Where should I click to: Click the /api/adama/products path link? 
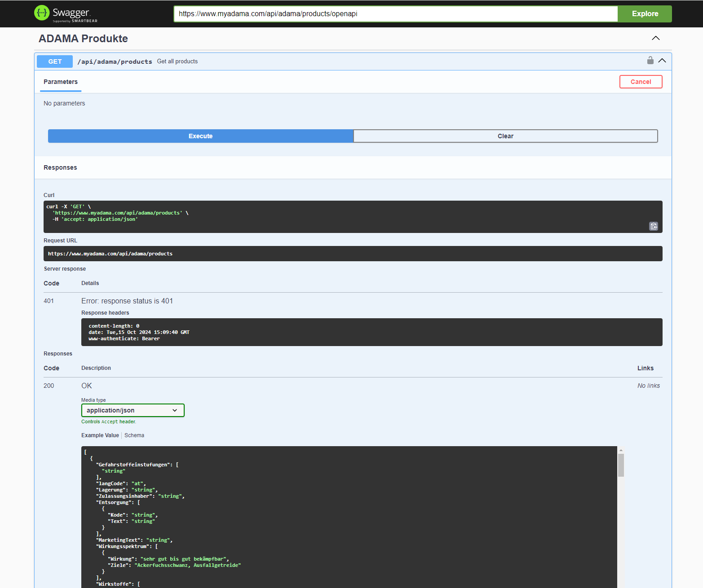pyautogui.click(x=115, y=61)
